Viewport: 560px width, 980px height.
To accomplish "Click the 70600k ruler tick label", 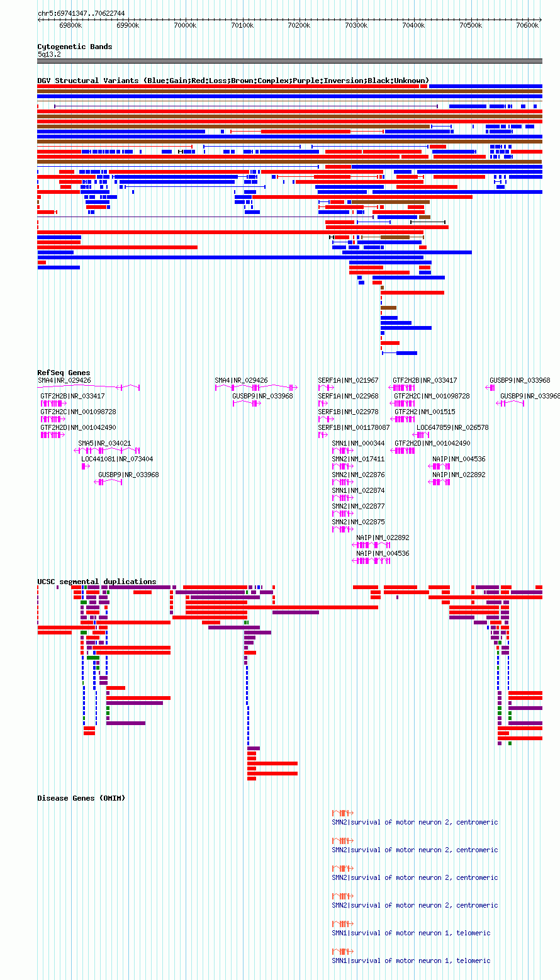I will click(x=527, y=26).
